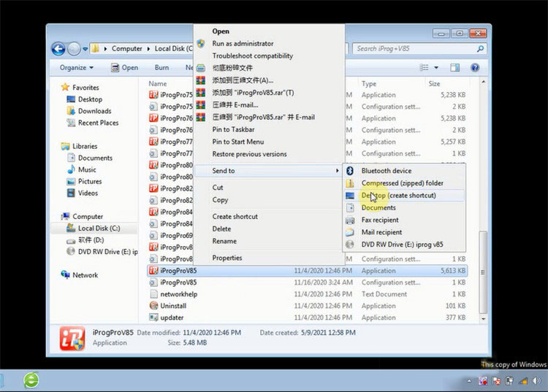
Task: Select Troubleshoot compatibility
Action: pos(252,56)
